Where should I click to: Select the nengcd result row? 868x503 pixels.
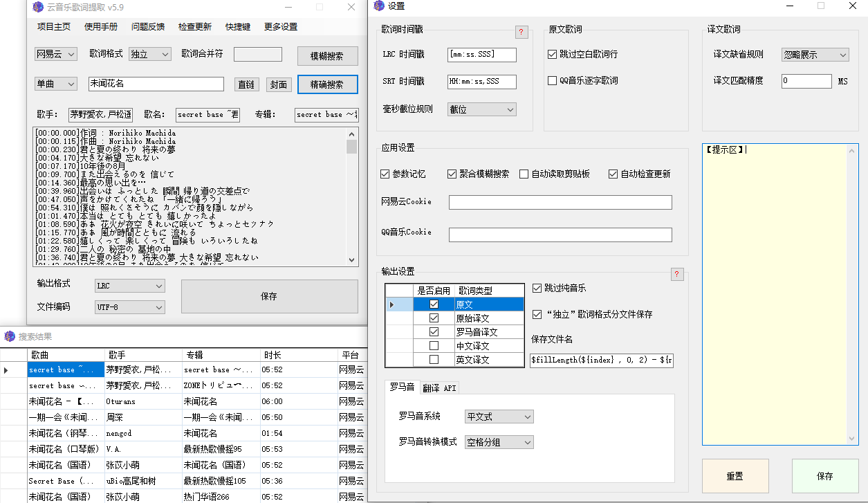pos(183,433)
